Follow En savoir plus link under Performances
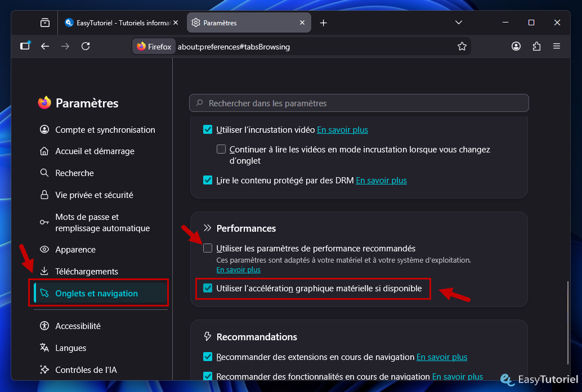582x392 pixels. click(238, 269)
